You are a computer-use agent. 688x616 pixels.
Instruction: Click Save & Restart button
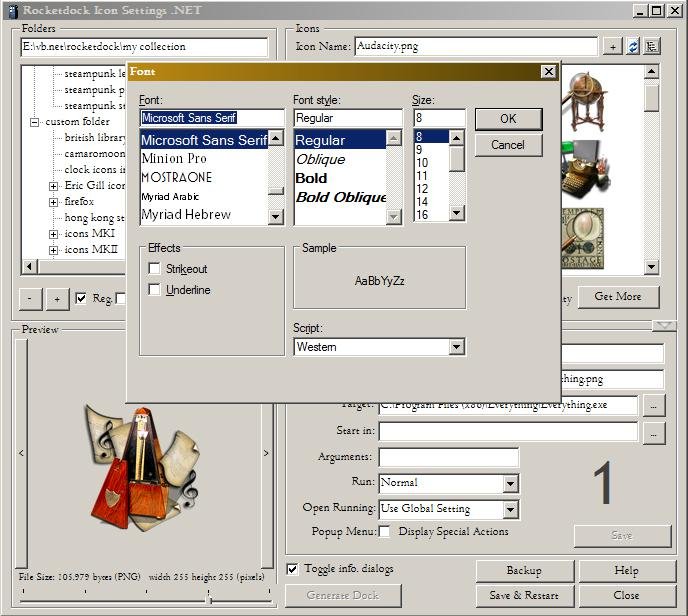point(525,596)
